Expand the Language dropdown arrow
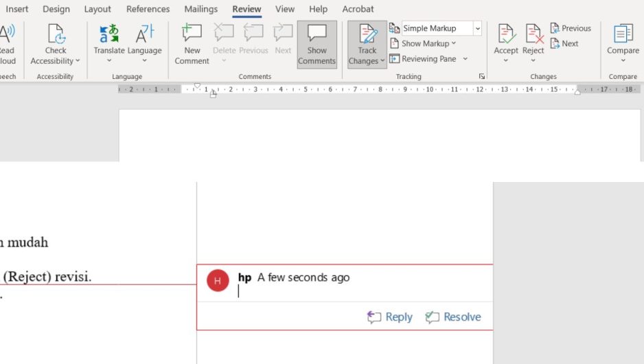 click(x=145, y=60)
